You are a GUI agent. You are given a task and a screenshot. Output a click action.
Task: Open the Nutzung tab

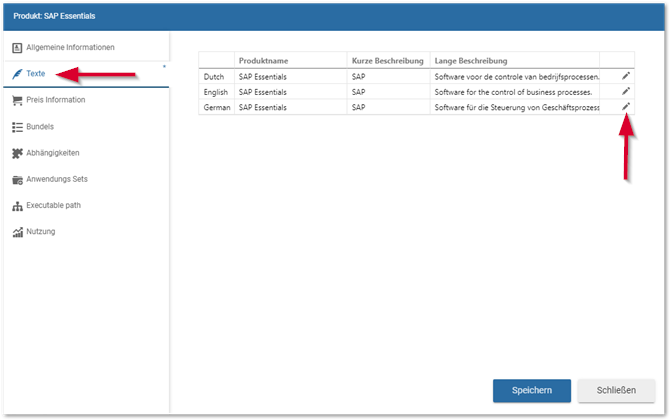[x=86, y=232]
